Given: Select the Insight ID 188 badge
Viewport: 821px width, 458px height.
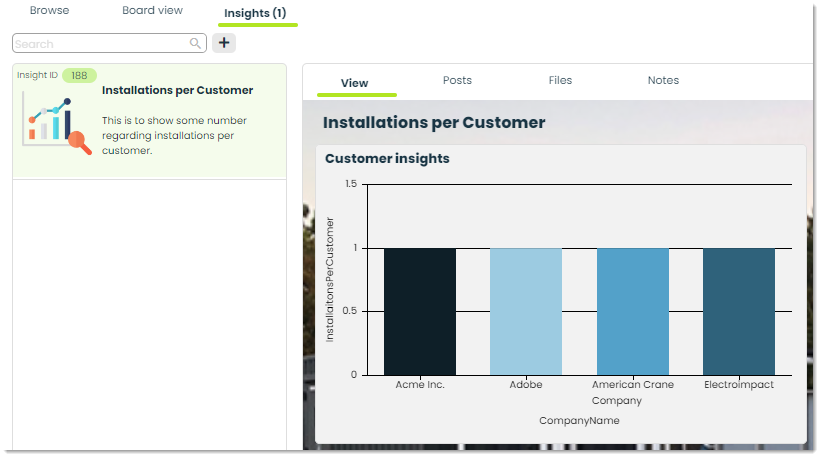Looking at the screenshot, I should [79, 75].
